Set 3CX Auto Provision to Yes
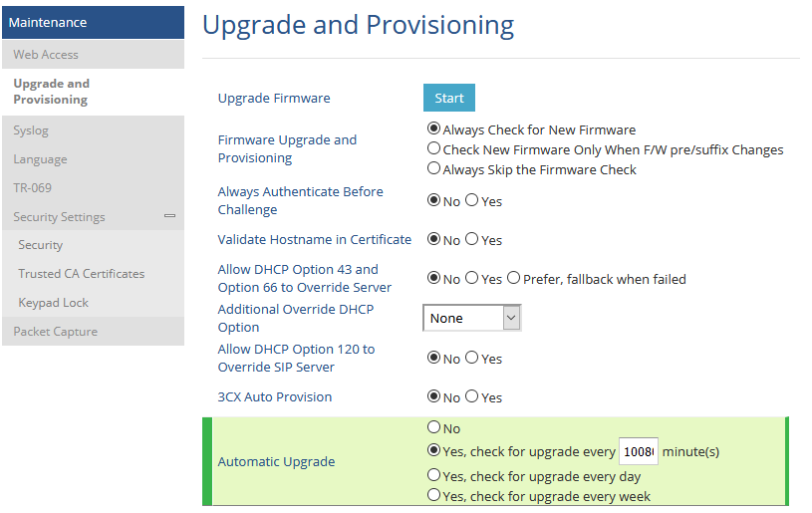Screen dimensions: 812x513 [472, 396]
